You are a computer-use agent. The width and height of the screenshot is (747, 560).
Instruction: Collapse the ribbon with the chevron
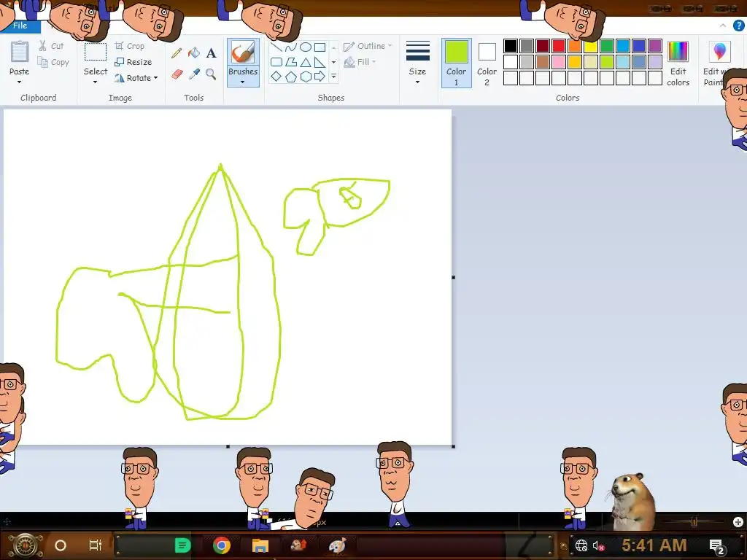point(723,26)
